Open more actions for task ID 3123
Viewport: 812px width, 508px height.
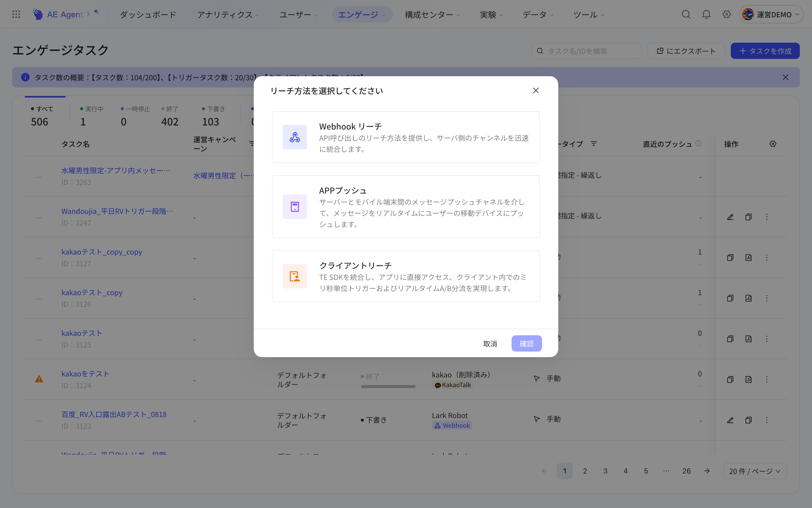(x=767, y=420)
